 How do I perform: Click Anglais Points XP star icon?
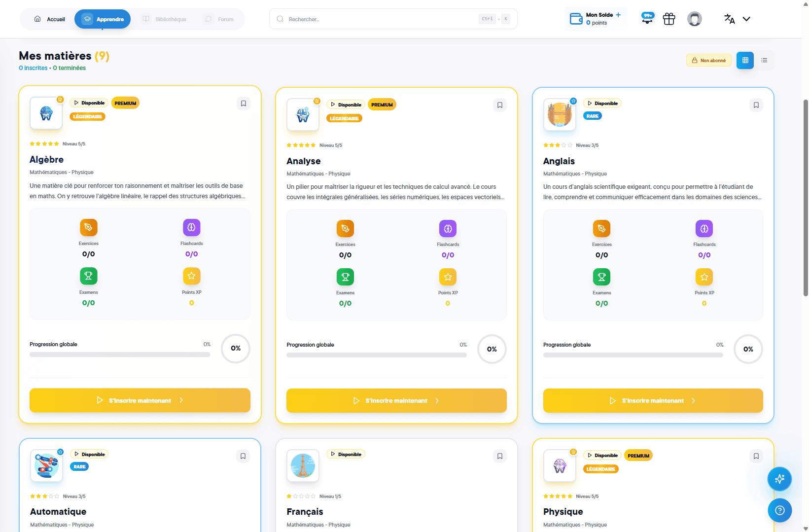[704, 277]
